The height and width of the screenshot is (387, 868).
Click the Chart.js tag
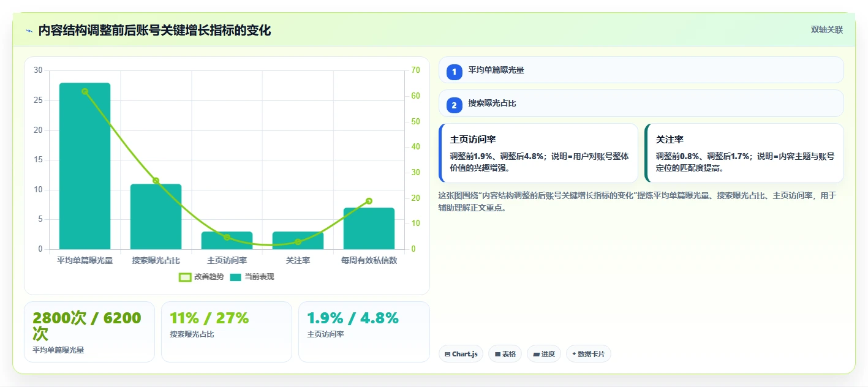click(x=461, y=354)
